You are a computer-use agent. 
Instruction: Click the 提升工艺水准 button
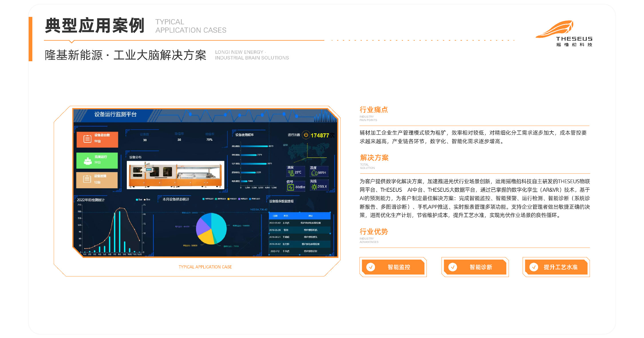click(556, 267)
